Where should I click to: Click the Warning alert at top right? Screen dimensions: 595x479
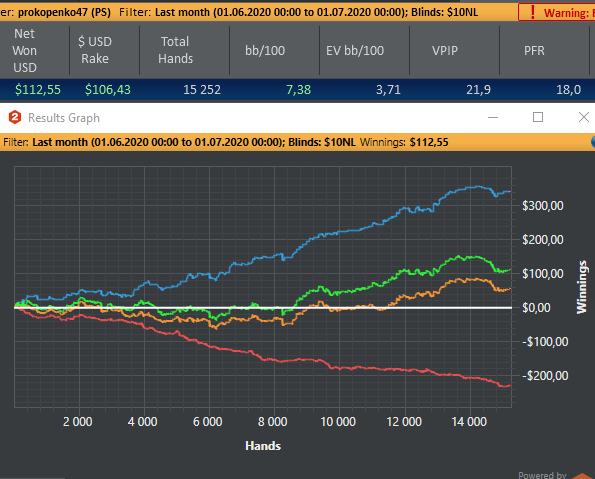point(557,13)
